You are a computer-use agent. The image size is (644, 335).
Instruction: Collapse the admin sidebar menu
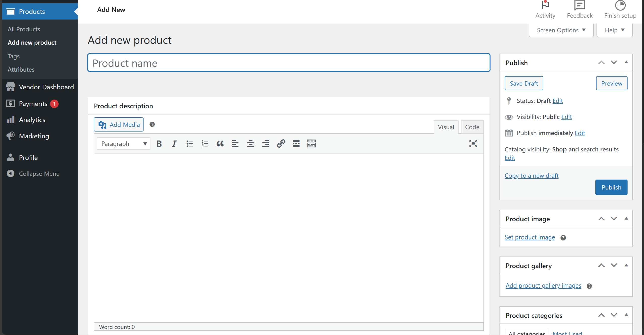coord(40,174)
